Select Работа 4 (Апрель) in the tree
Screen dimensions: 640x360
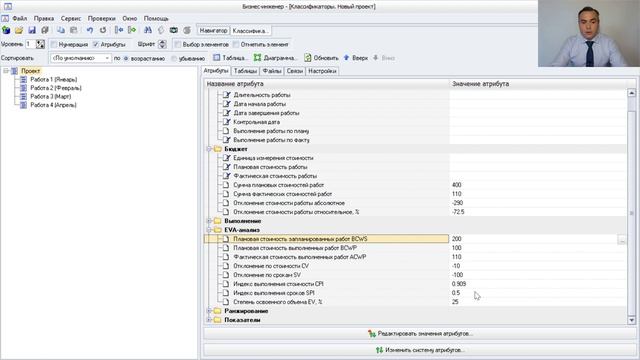(53, 105)
